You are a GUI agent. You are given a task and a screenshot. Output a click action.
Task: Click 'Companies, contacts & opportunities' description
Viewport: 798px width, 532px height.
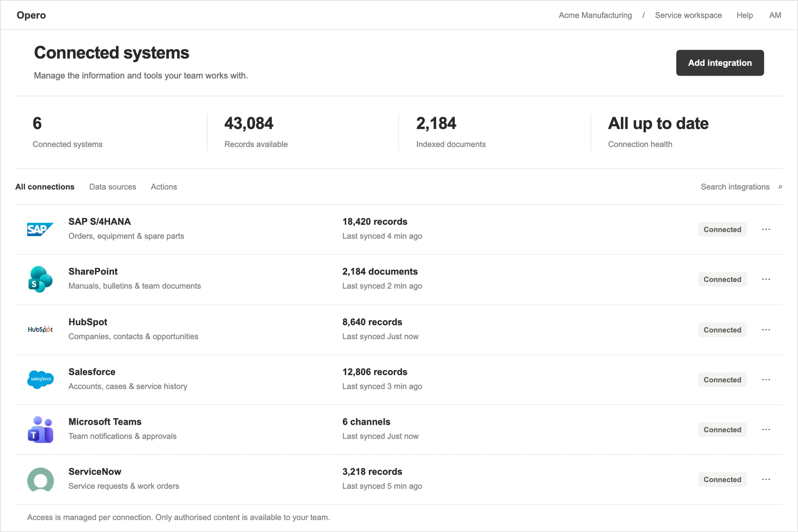(x=133, y=336)
